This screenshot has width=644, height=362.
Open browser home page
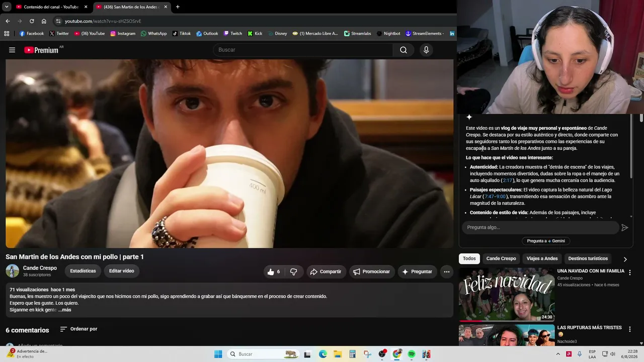tap(44, 21)
